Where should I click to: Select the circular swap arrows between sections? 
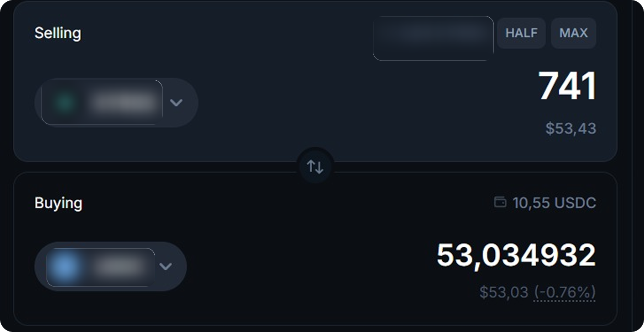(x=314, y=166)
